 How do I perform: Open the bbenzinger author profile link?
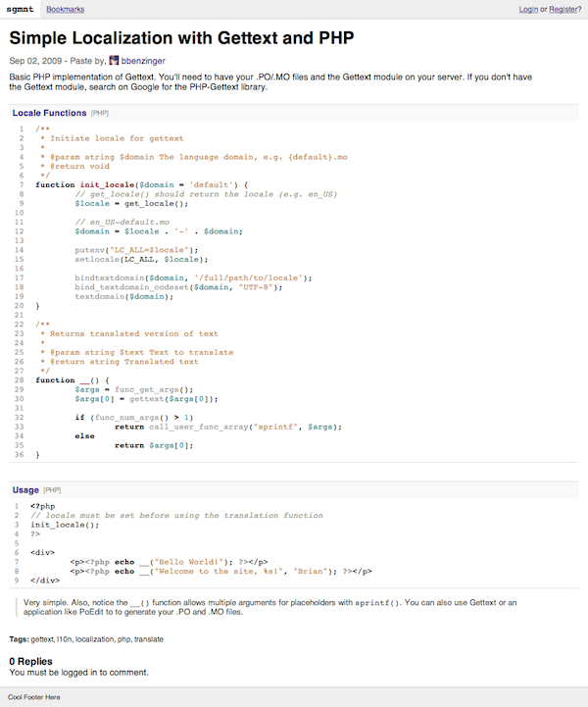[143, 61]
